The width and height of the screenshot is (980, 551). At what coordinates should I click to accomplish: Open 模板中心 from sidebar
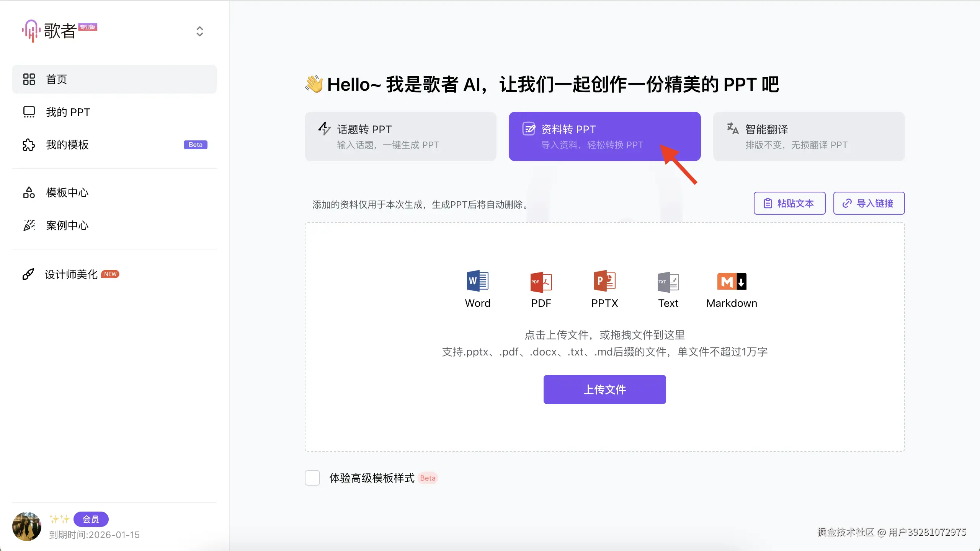pyautogui.click(x=67, y=192)
